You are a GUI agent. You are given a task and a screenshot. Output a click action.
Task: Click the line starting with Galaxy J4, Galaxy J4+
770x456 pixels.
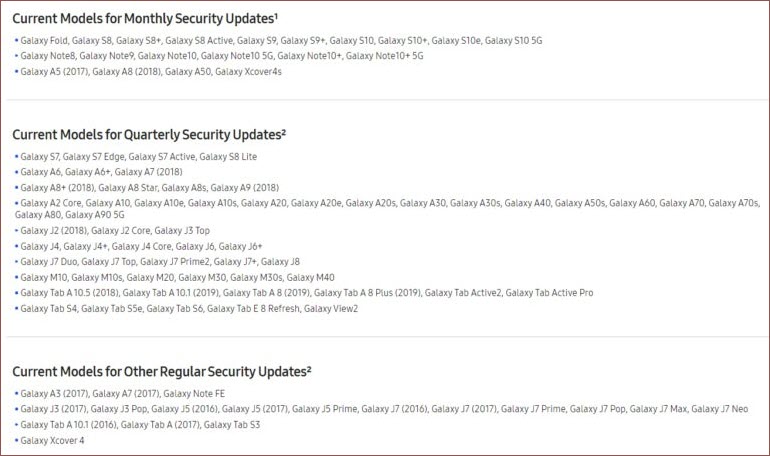click(141, 246)
